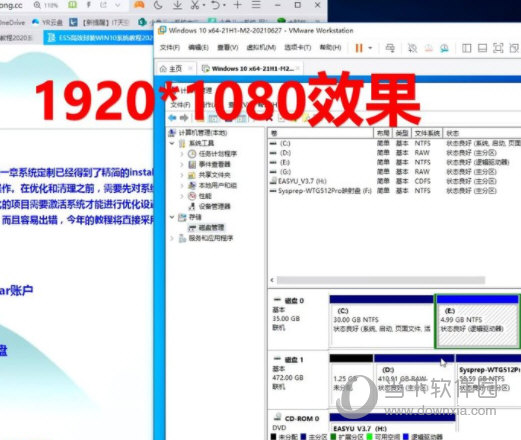Open the YR云盘 bookmark in browser
This screenshot has height=440, width=521.
47,22
